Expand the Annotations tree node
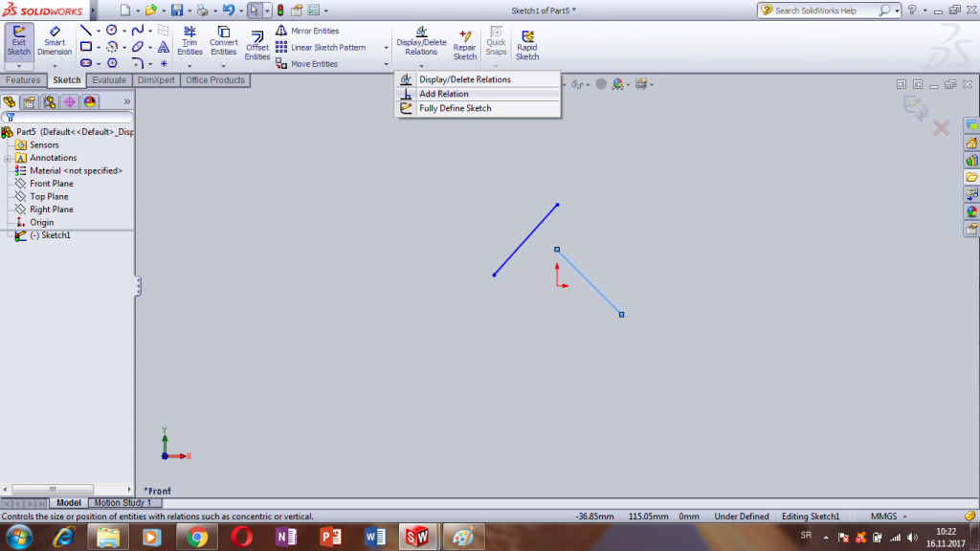The width and height of the screenshot is (980, 551). coord(8,158)
